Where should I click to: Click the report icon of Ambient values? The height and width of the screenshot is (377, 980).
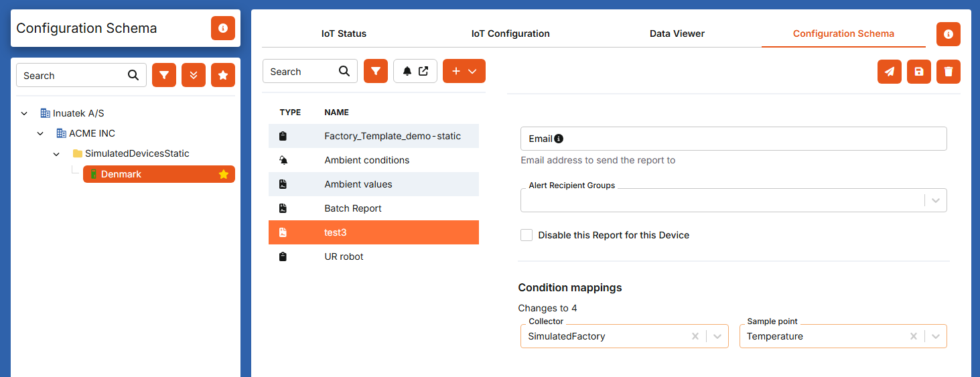click(283, 184)
